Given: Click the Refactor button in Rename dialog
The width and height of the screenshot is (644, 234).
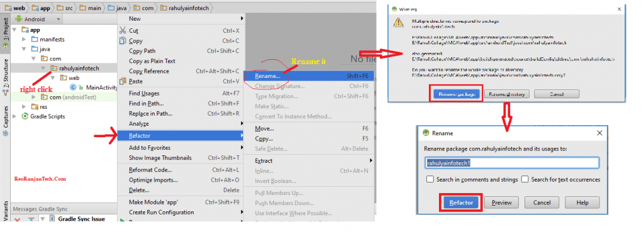Looking at the screenshot, I should click(461, 203).
